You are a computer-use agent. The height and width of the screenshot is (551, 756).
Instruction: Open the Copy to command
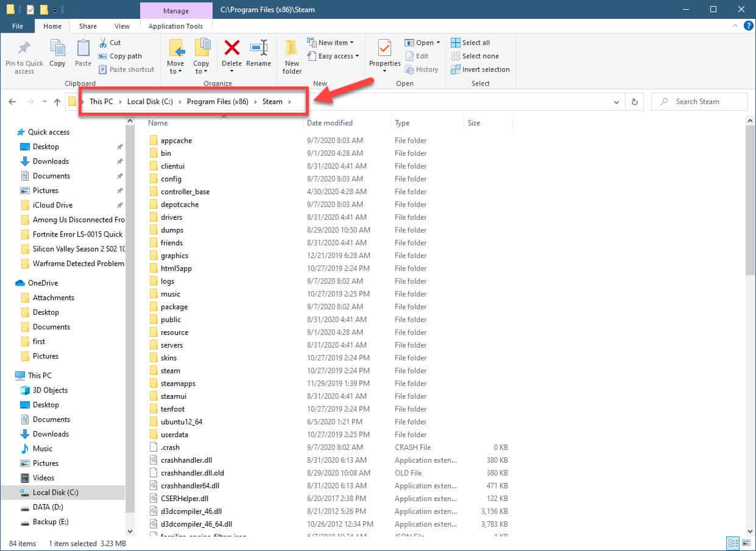(x=201, y=57)
